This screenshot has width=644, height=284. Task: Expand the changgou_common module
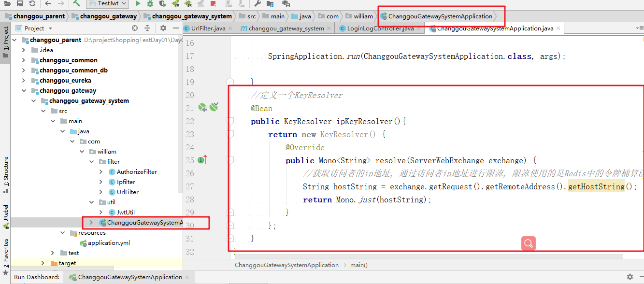(24, 60)
